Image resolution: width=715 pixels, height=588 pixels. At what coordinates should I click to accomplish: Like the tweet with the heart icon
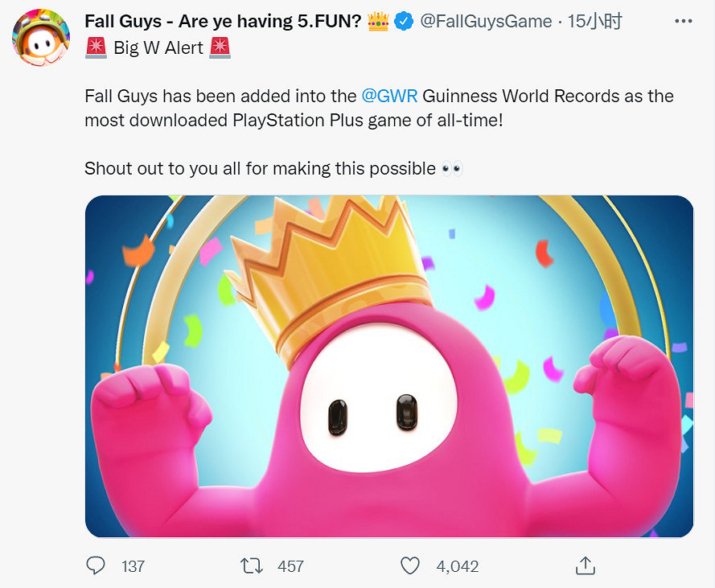pos(410,565)
